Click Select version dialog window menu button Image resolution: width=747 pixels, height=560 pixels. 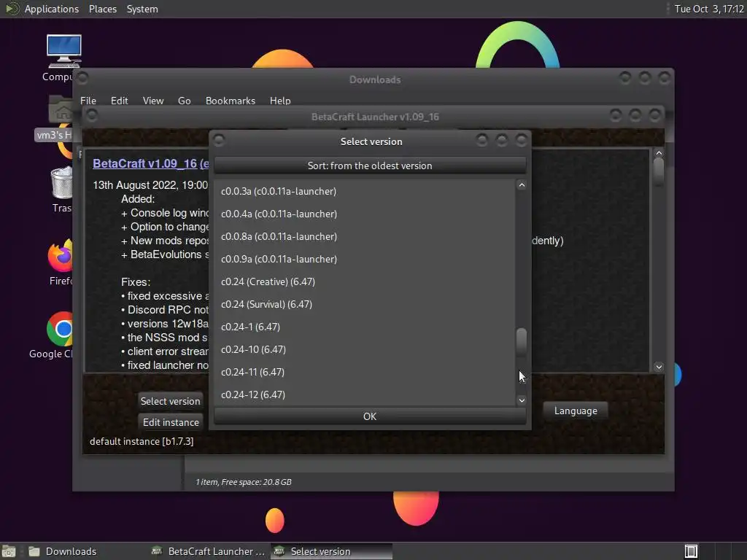tap(219, 140)
